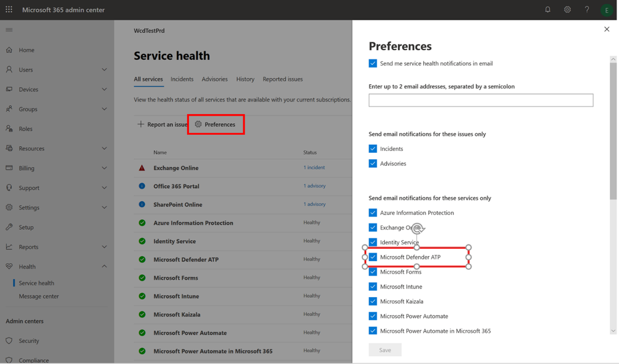619x364 pixels.
Task: Expand the Groups menu chevron
Action: [104, 109]
